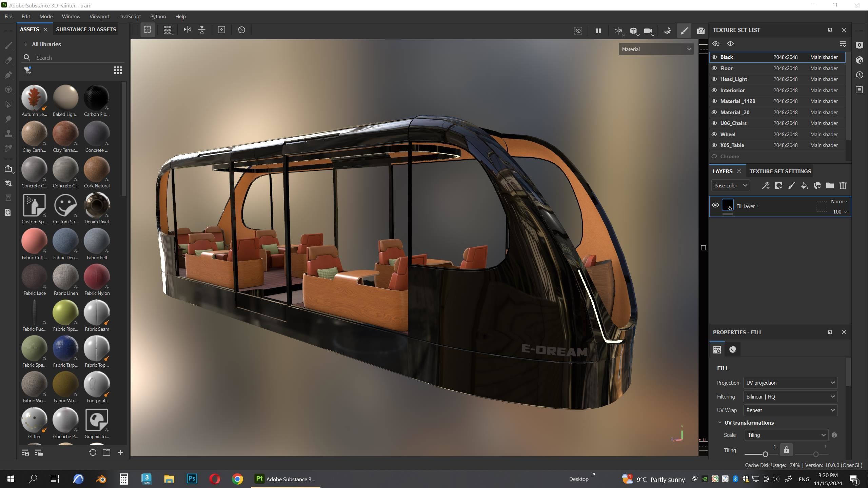The height and width of the screenshot is (488, 868).
Task: Pause the viewport rendering
Action: [598, 31]
